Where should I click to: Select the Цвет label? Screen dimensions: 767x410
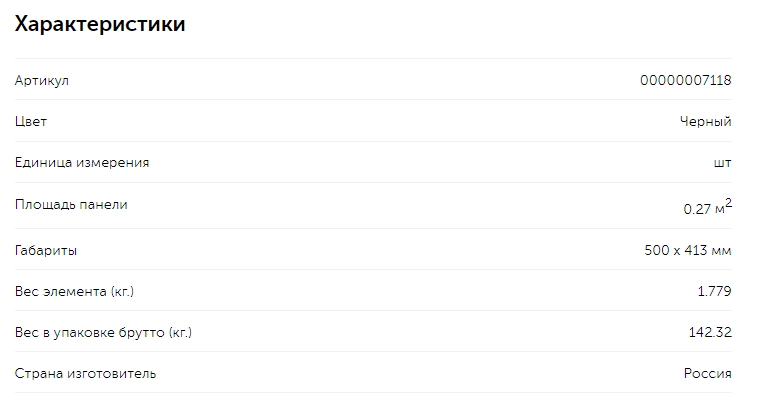pyautogui.click(x=31, y=121)
